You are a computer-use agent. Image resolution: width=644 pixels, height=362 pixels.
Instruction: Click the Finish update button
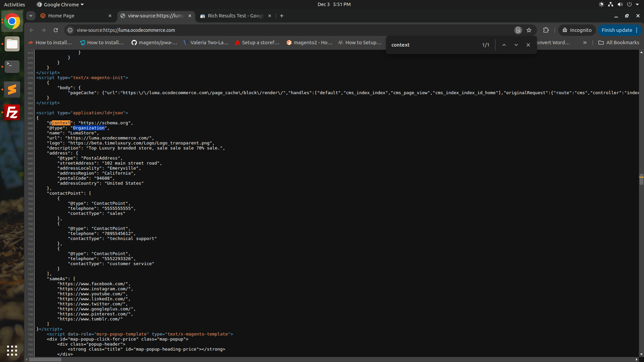tap(616, 30)
